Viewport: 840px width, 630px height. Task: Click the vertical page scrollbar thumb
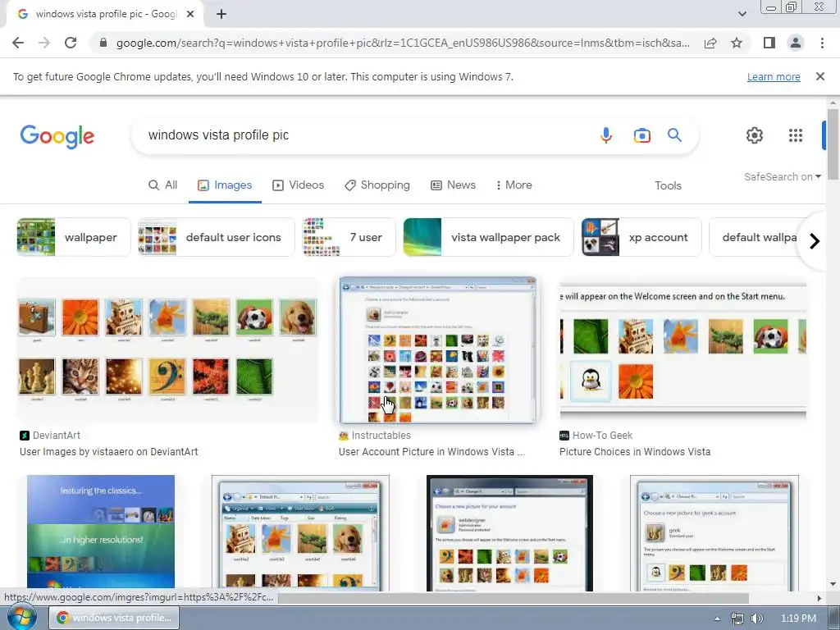[x=833, y=144]
